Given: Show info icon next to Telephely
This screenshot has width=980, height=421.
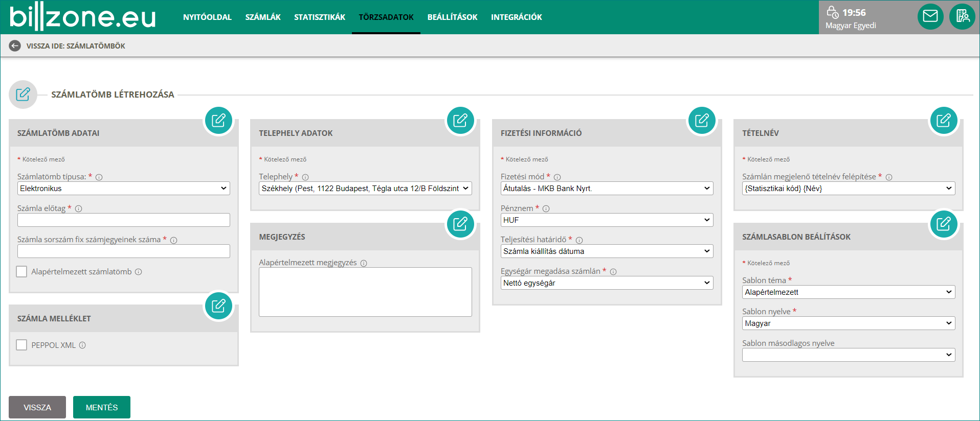Looking at the screenshot, I should [x=305, y=177].
